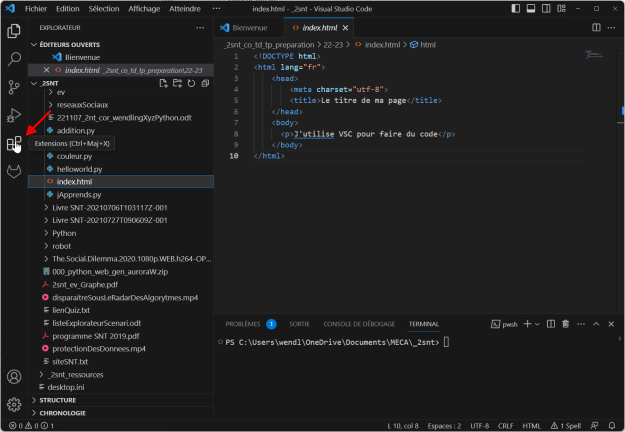
Task: Switch to CONSOLE DE DÉBOGAGE tab
Action: (x=359, y=324)
